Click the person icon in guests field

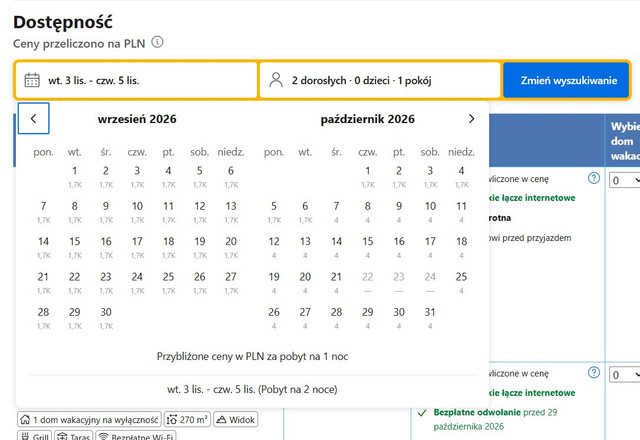(276, 80)
